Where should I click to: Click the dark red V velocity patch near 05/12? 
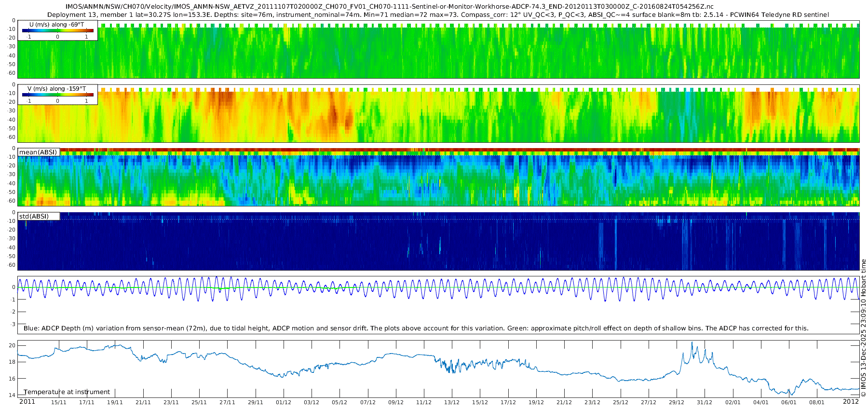pos(334,116)
